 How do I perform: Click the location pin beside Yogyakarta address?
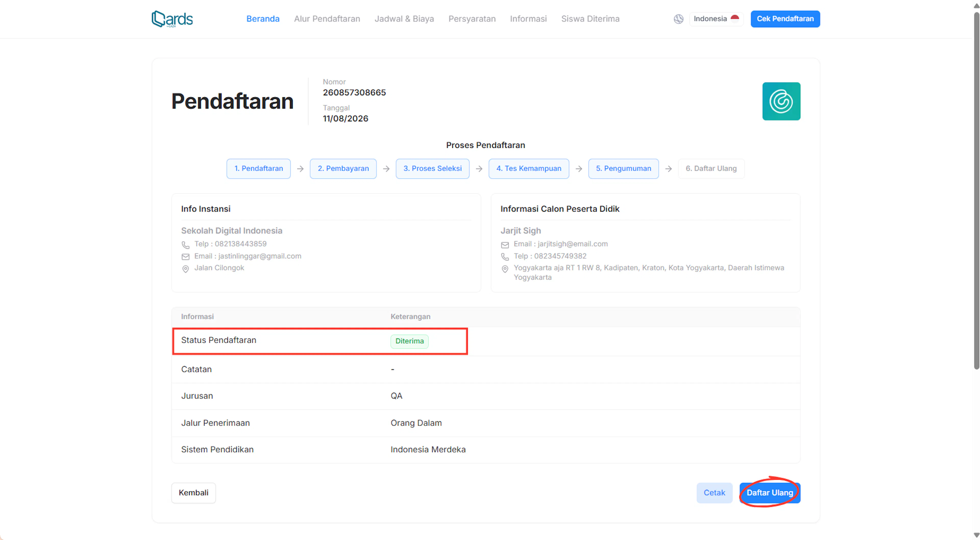click(505, 269)
